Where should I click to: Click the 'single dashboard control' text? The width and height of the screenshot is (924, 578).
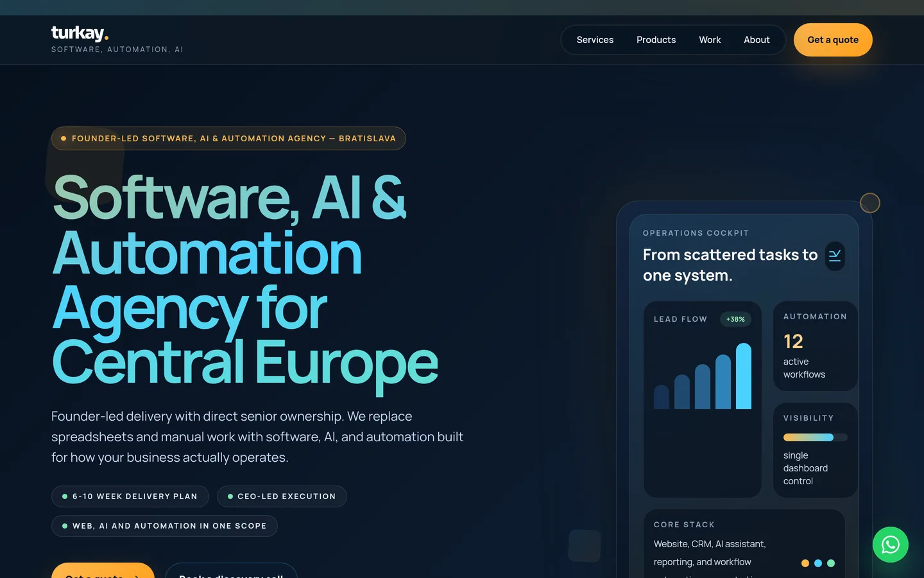(x=805, y=468)
